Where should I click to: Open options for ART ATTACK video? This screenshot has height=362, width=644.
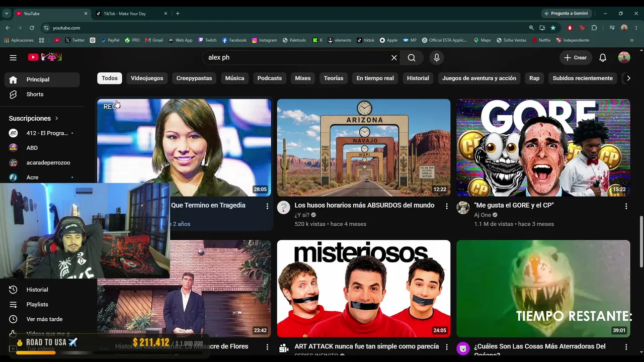coord(446,347)
